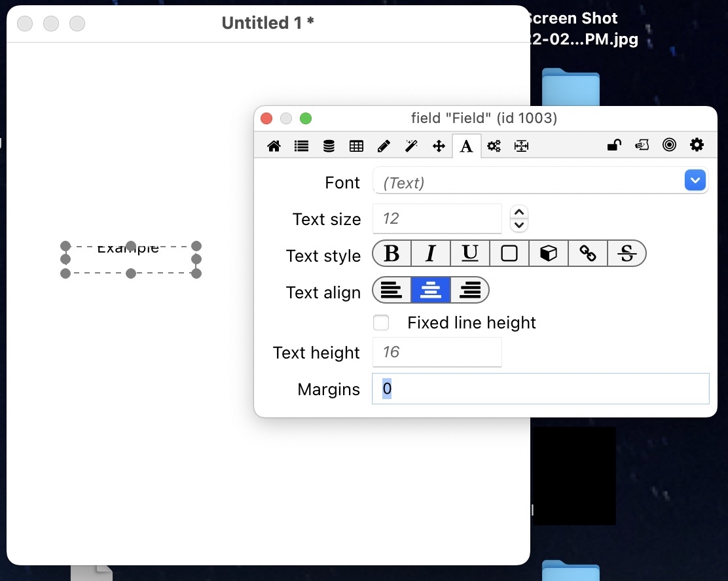Viewport: 728px width, 581px height.
Task: Toggle Strikethrough text style
Action: pos(627,254)
